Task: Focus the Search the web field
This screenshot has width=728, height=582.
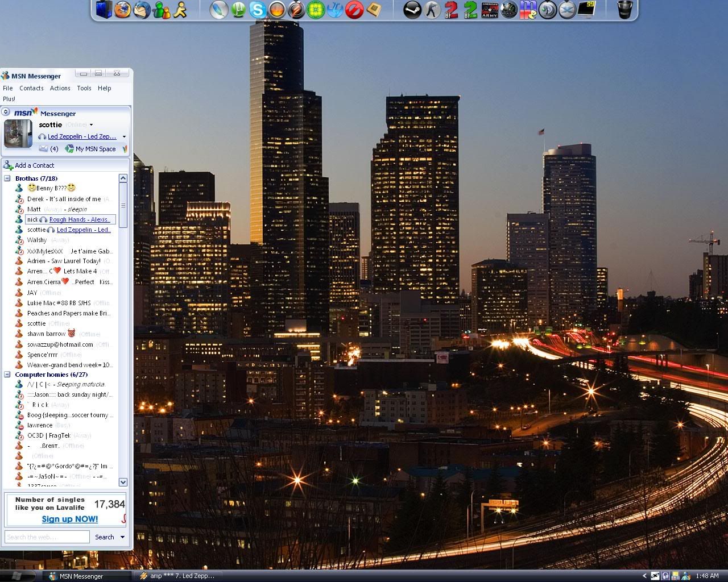Action: coord(47,537)
